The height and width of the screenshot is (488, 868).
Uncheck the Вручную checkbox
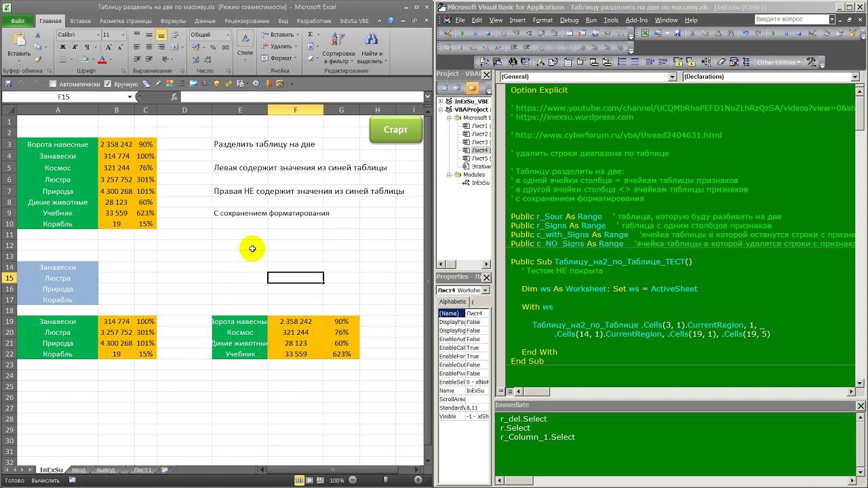click(x=108, y=84)
